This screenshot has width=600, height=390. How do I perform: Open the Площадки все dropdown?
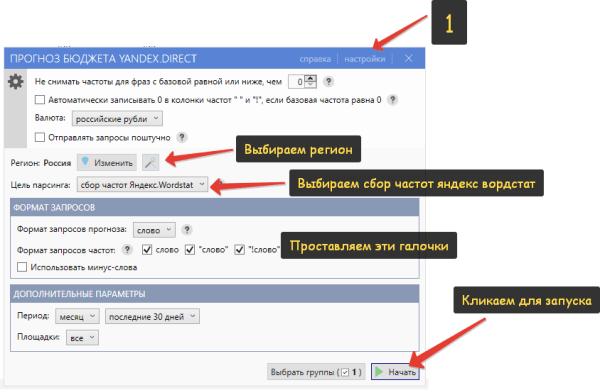(x=82, y=338)
